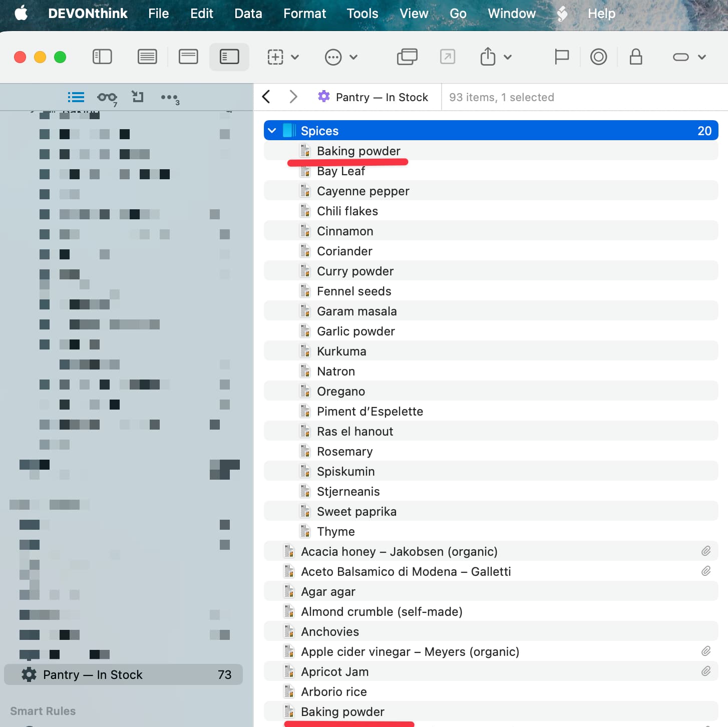Open the actions ellipsis dropdown menu
The height and width of the screenshot is (727, 728).
point(341,57)
